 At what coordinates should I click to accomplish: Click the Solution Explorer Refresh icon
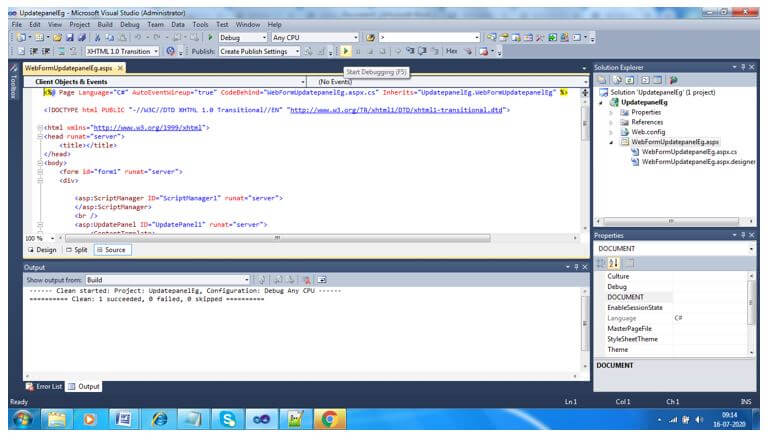(630, 80)
